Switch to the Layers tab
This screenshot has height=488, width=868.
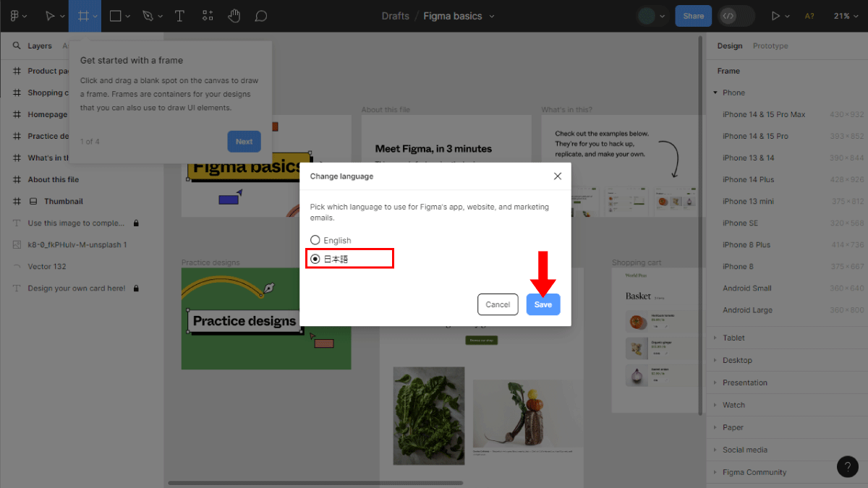pyautogui.click(x=40, y=46)
